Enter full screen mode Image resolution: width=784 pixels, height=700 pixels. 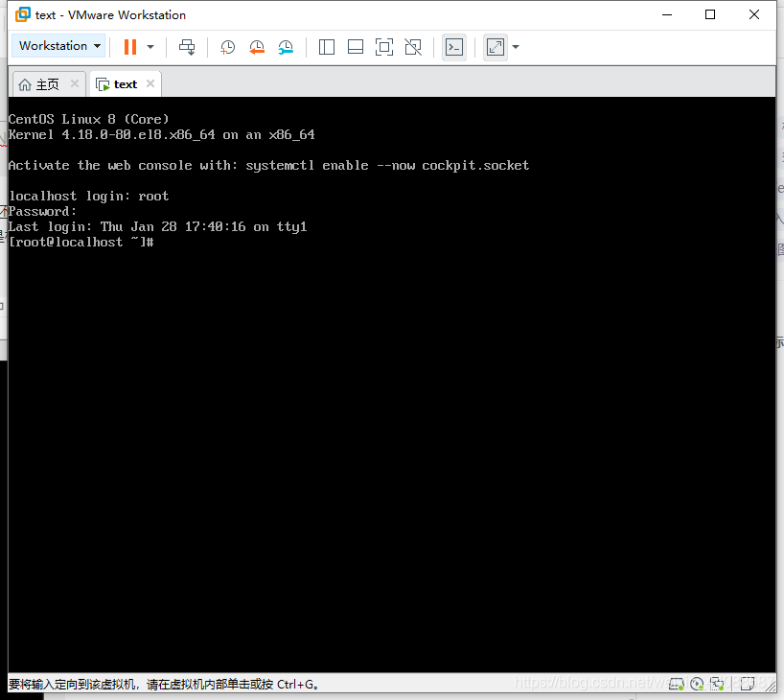384,47
